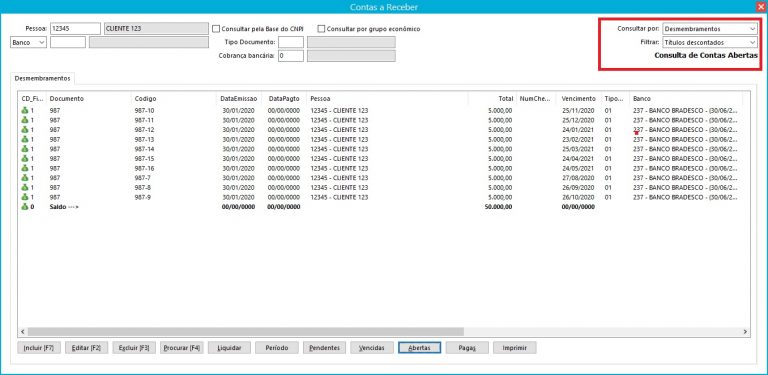
Task: Open the Banco type dropdown
Action: coord(28,43)
